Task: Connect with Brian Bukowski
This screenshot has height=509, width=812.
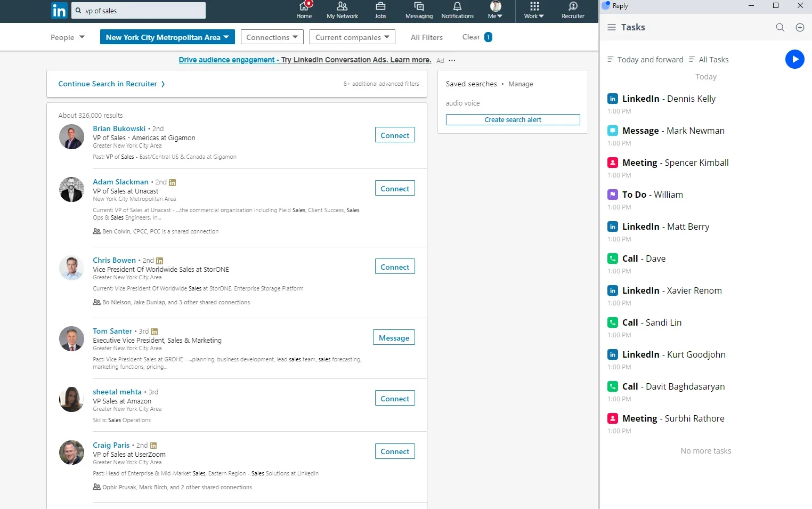Action: 395,135
